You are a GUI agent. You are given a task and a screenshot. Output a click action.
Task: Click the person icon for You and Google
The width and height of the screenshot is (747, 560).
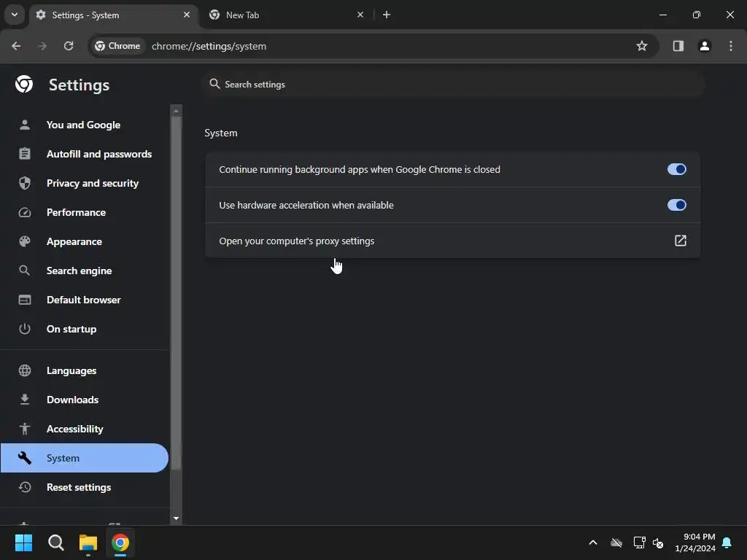25,125
